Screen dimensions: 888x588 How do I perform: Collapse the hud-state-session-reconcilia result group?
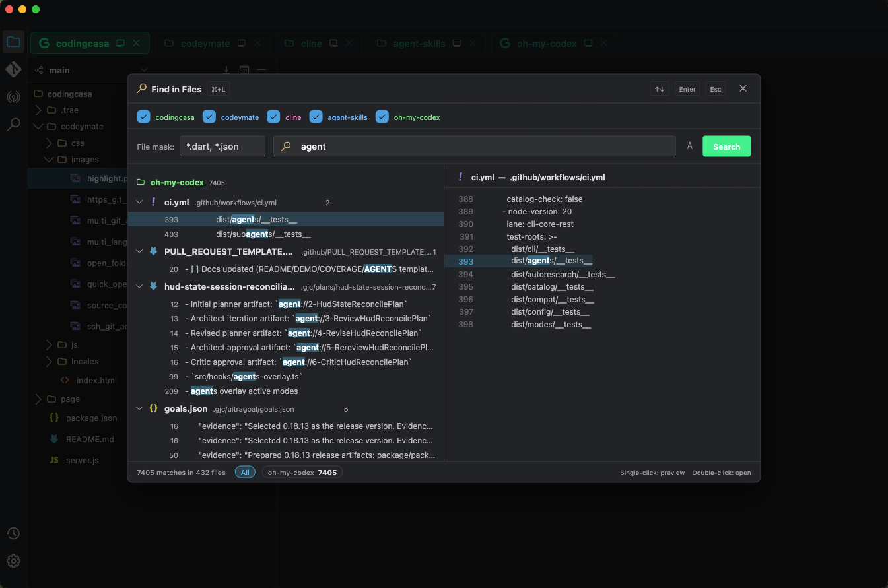139,286
